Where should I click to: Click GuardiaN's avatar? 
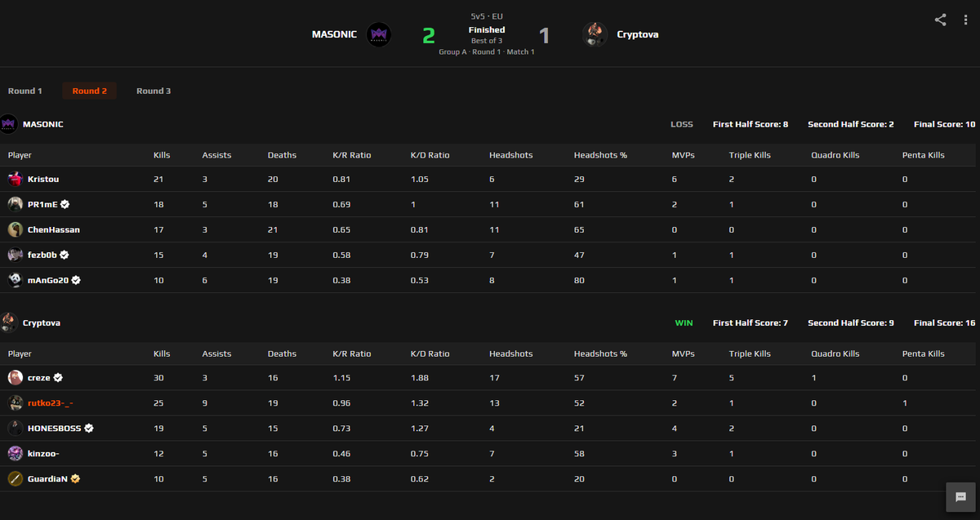point(16,478)
